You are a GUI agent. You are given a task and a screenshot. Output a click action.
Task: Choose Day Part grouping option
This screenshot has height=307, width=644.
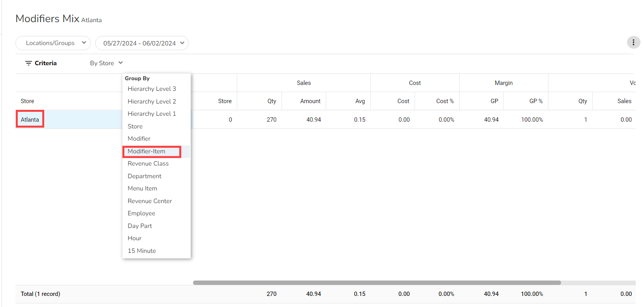140,226
